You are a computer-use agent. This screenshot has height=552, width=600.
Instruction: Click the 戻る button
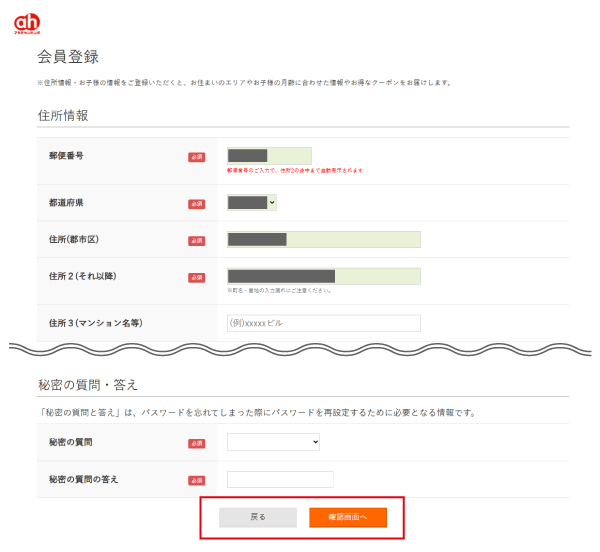(258, 517)
